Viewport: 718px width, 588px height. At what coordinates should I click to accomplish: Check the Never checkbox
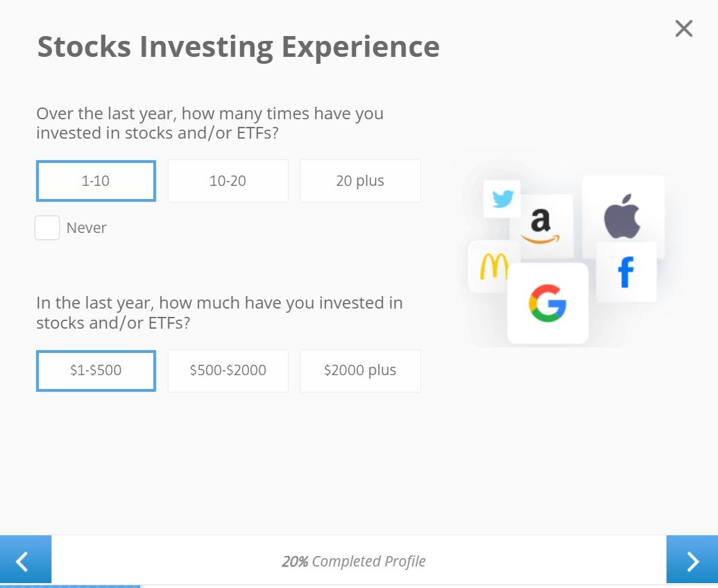(x=47, y=227)
